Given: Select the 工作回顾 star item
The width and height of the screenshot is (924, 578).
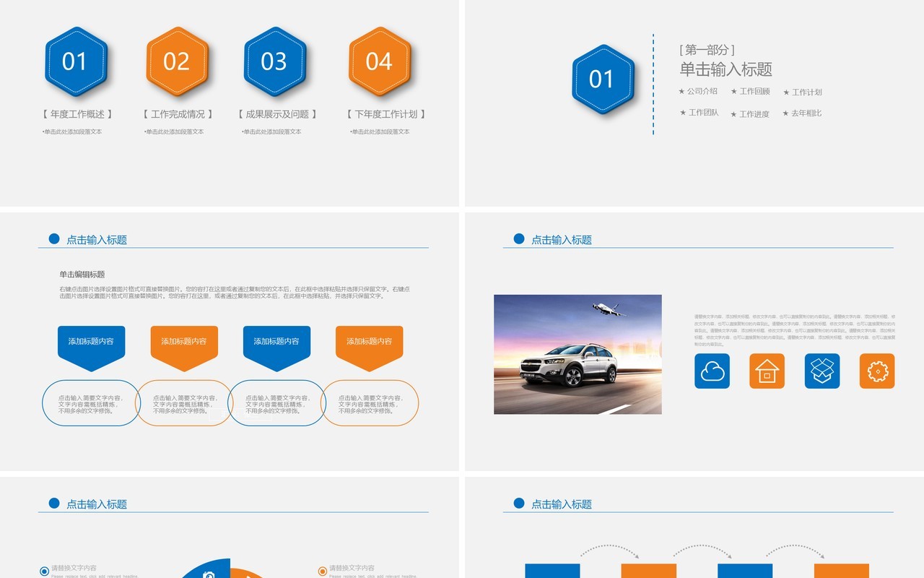Looking at the screenshot, I should pos(750,91).
